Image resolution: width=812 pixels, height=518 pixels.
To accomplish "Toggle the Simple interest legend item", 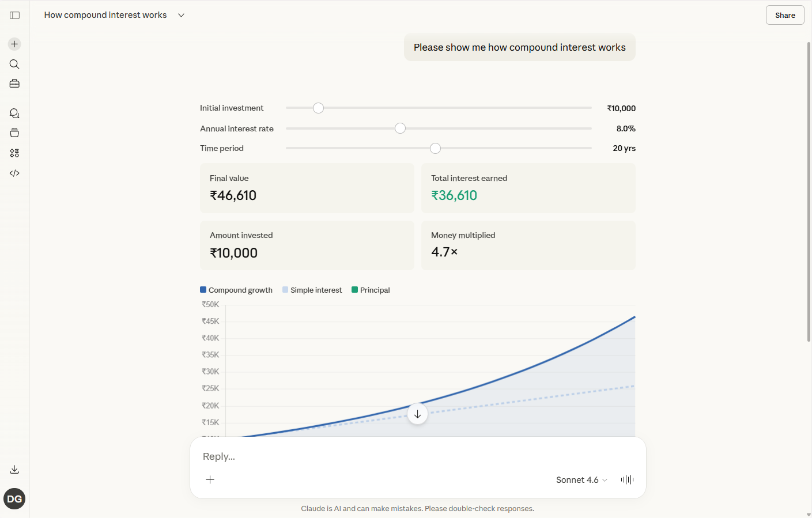I will [x=312, y=290].
